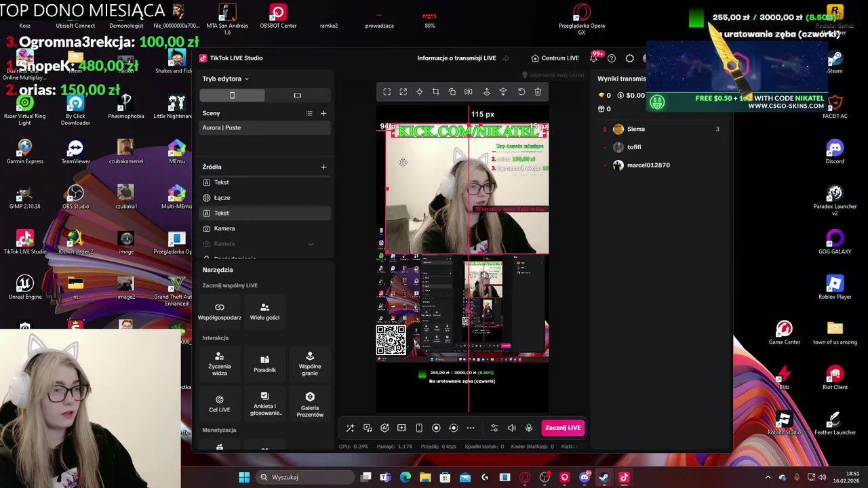Image resolution: width=868 pixels, height=488 pixels.
Task: Select the fit-to-screen transform tool
Action: coord(387,92)
